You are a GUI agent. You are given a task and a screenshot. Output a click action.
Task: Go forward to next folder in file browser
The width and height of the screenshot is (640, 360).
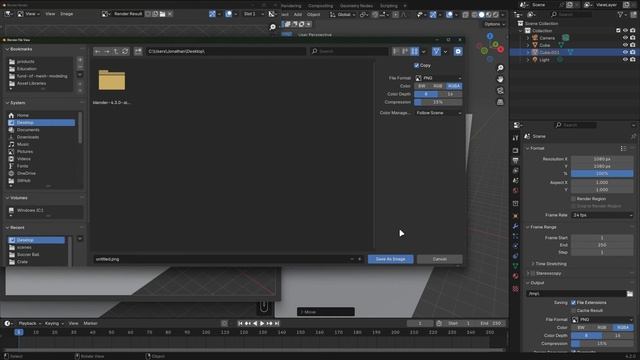[x=107, y=51]
